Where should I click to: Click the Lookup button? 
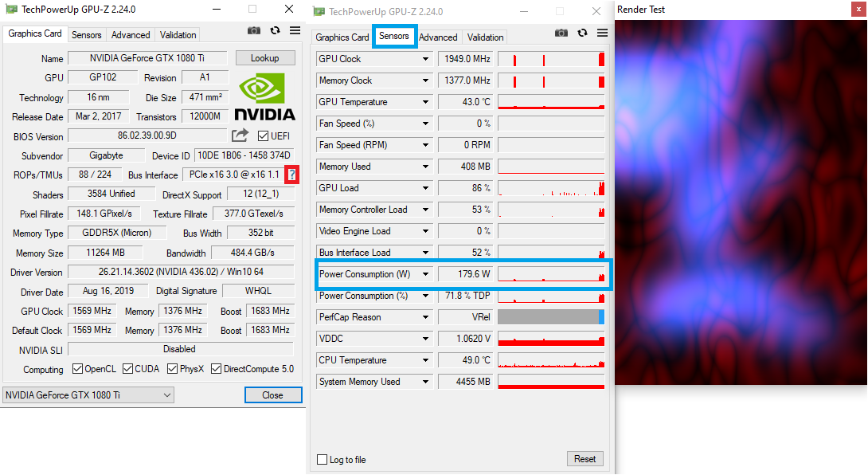[265, 58]
